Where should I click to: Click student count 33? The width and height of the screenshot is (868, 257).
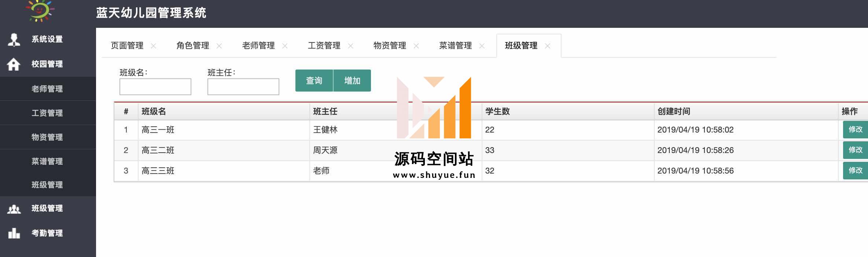coord(490,150)
